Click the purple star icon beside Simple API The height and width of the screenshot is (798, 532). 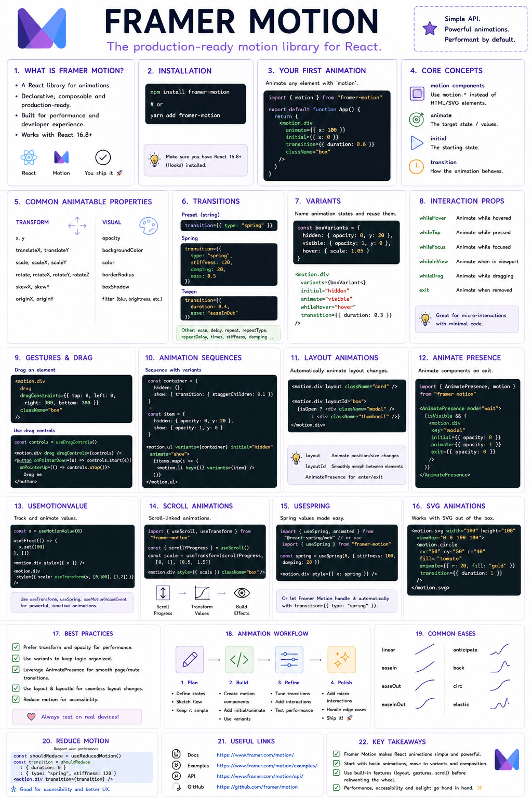(430, 29)
